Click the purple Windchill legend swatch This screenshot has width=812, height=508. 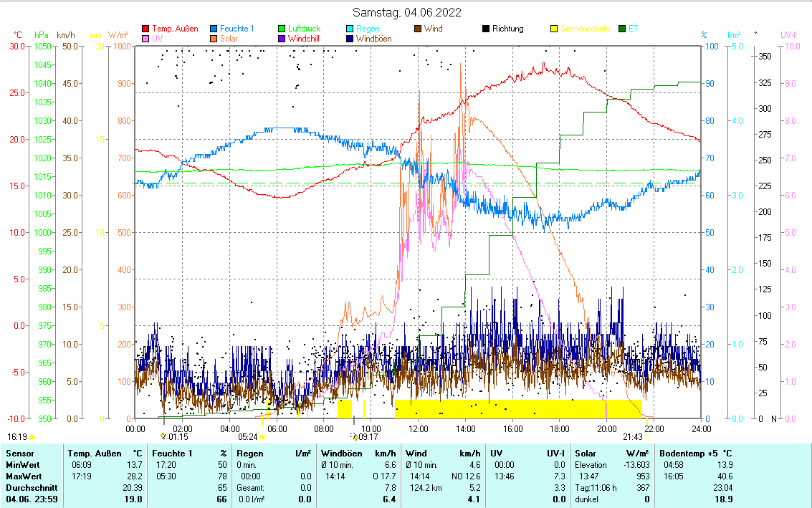(282, 39)
